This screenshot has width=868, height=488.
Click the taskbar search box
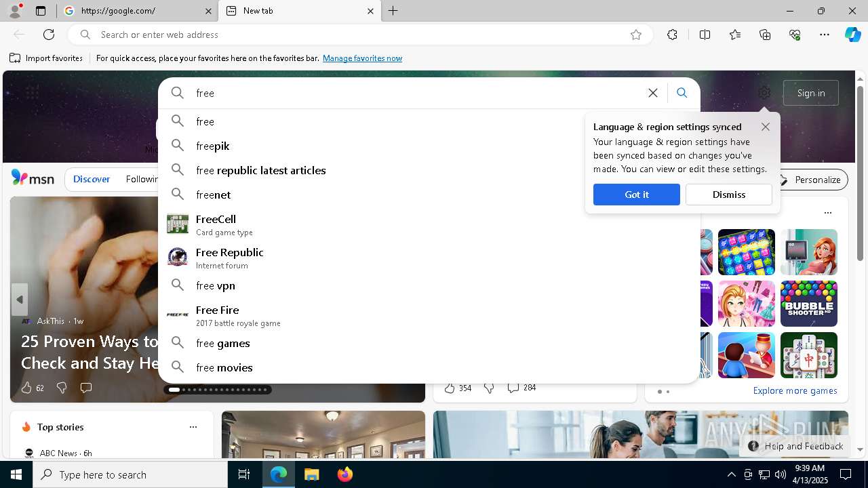(x=130, y=474)
